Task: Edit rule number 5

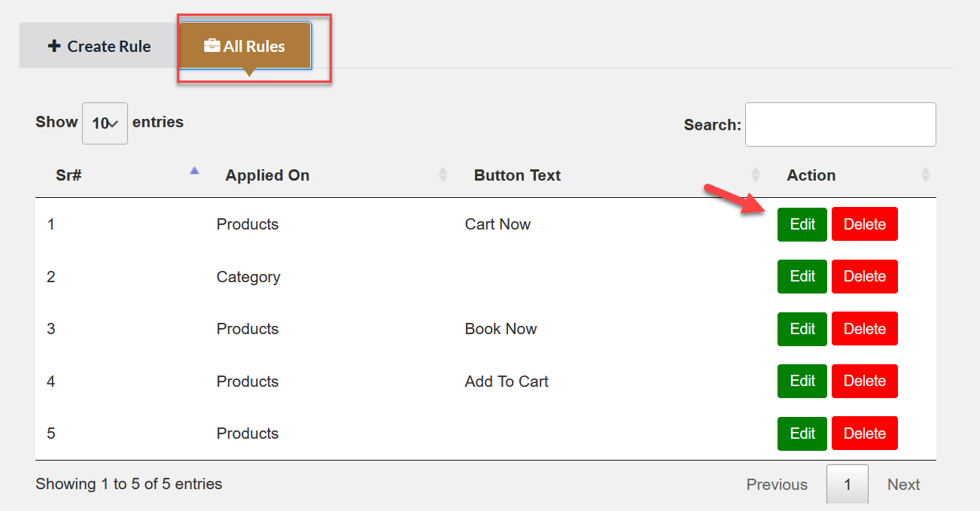Action: pos(802,433)
